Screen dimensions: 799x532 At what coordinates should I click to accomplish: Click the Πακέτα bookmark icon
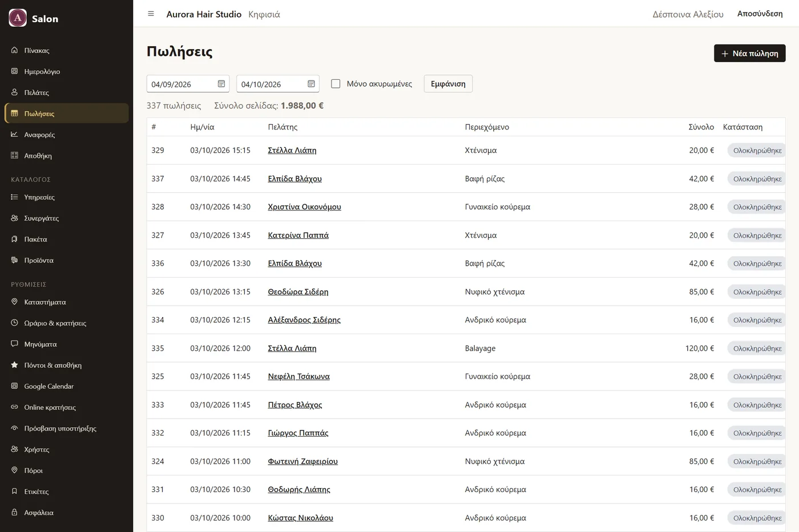point(15,239)
